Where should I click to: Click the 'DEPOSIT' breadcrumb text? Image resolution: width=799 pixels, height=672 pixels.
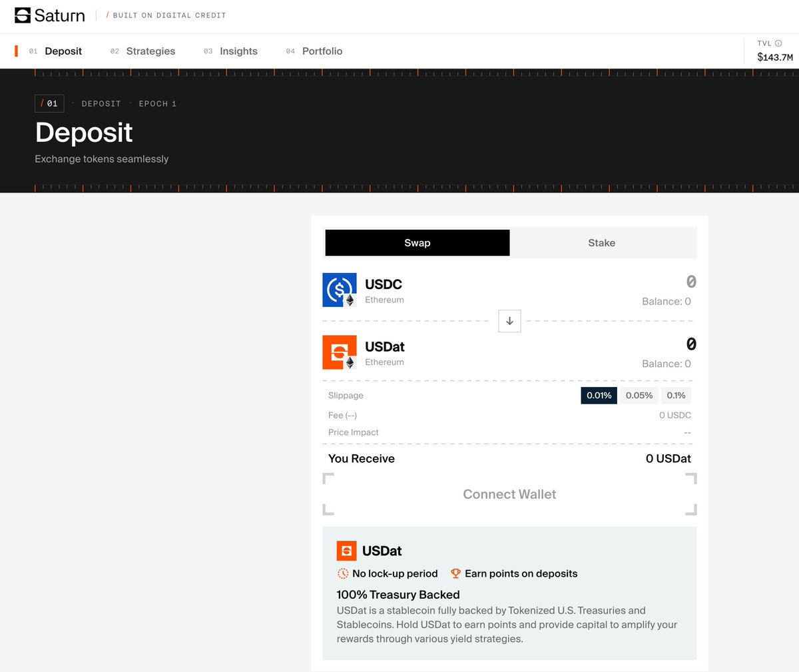point(101,104)
